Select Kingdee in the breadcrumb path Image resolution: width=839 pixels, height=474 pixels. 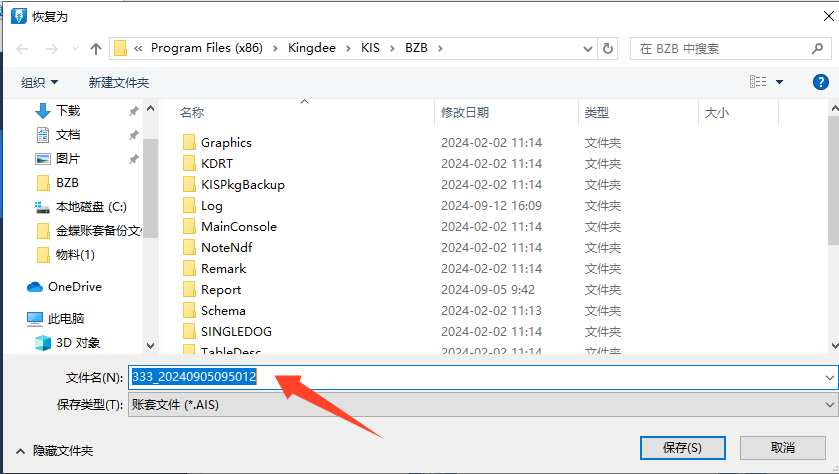[311, 48]
